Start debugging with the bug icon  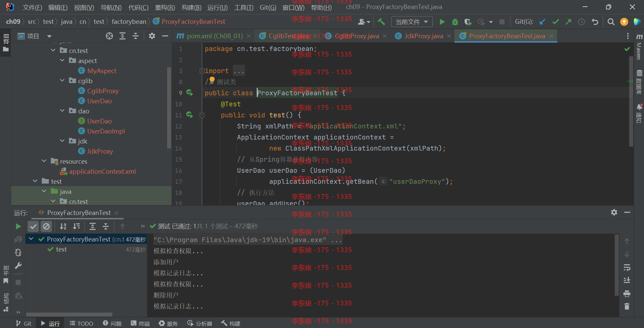click(x=455, y=22)
